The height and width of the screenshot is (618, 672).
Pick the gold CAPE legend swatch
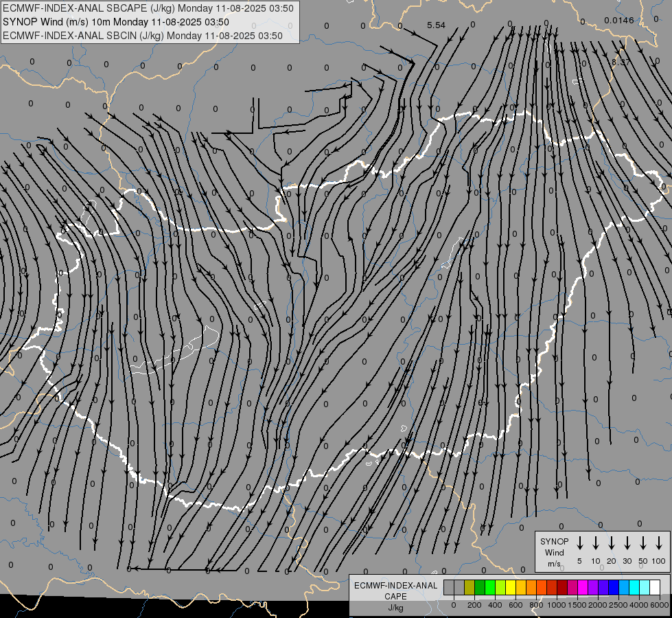[521, 587]
